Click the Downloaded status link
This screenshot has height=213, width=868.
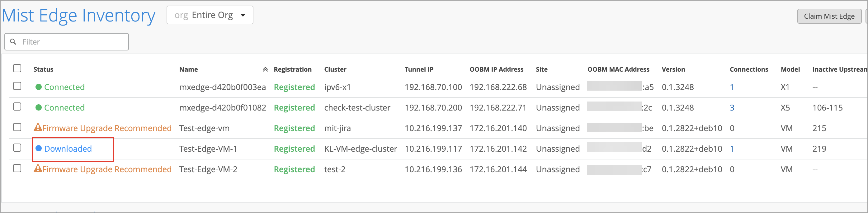68,149
